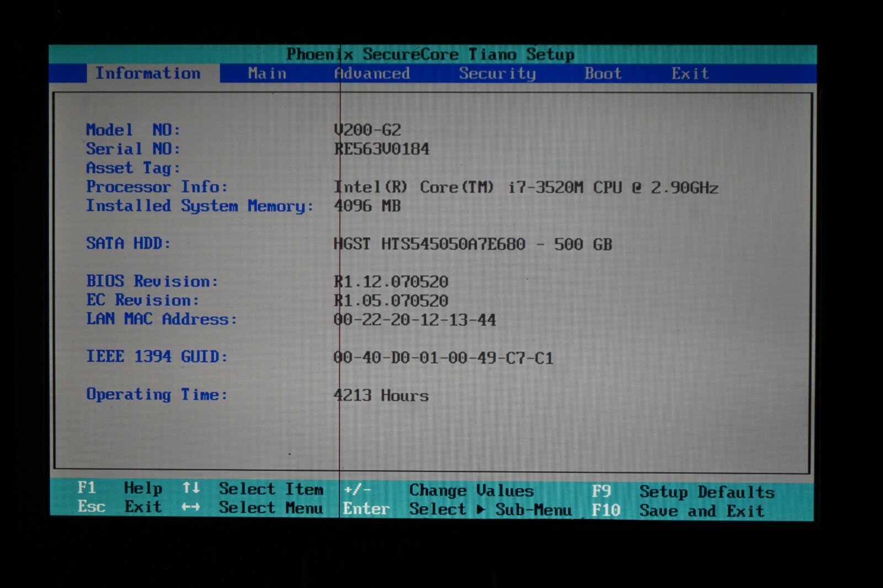Click the Select Item legend text
Viewport: 883px width, 588px height.
point(271,489)
